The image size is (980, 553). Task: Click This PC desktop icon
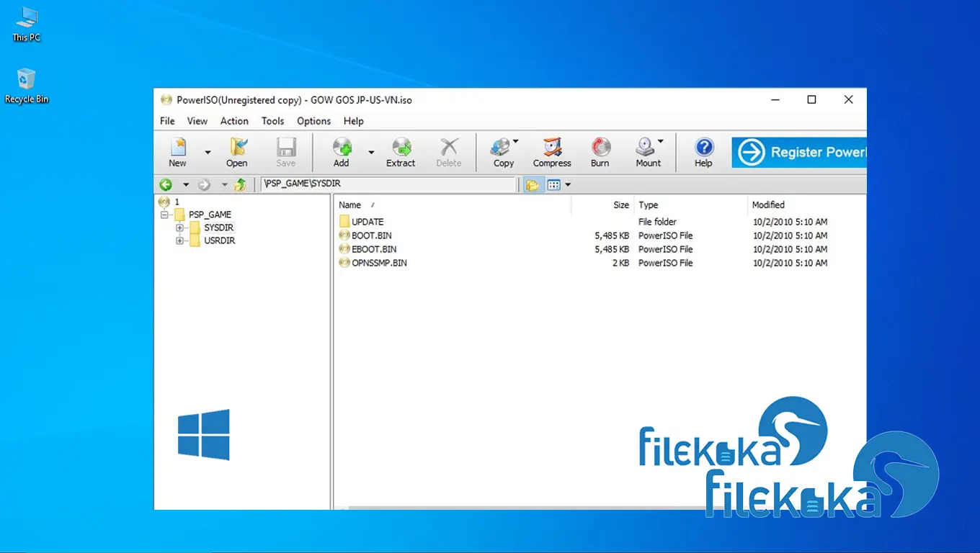click(27, 24)
